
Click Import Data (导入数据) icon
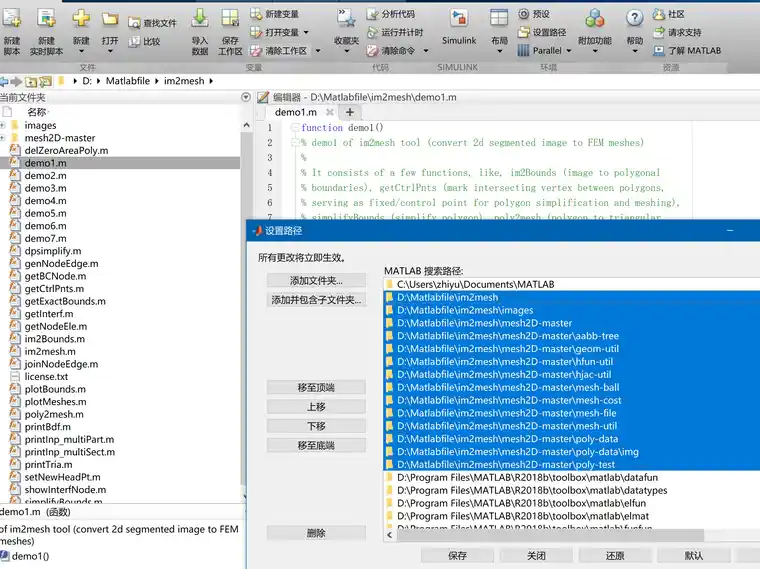click(x=199, y=18)
